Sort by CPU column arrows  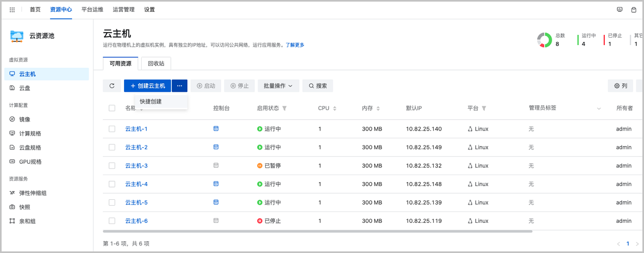point(335,109)
